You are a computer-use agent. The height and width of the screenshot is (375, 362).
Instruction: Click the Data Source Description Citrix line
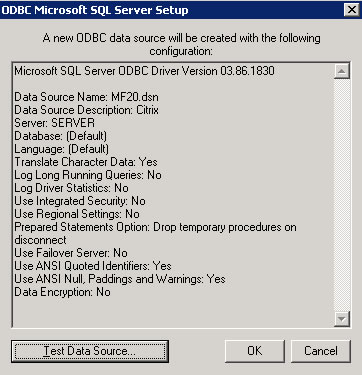click(x=86, y=110)
